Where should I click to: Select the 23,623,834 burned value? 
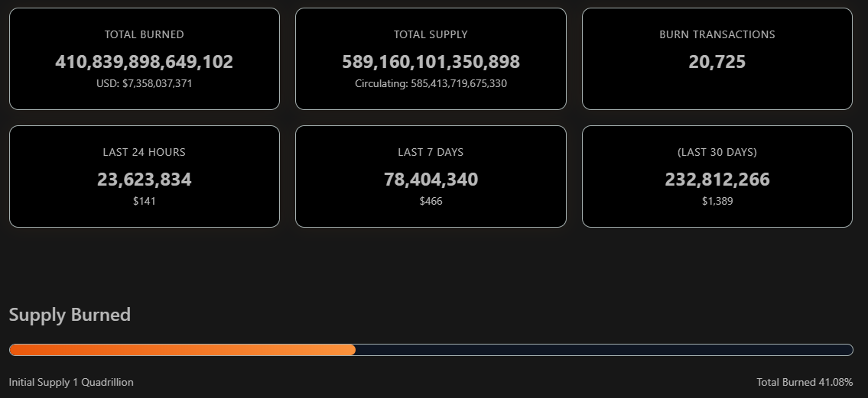[x=144, y=180]
